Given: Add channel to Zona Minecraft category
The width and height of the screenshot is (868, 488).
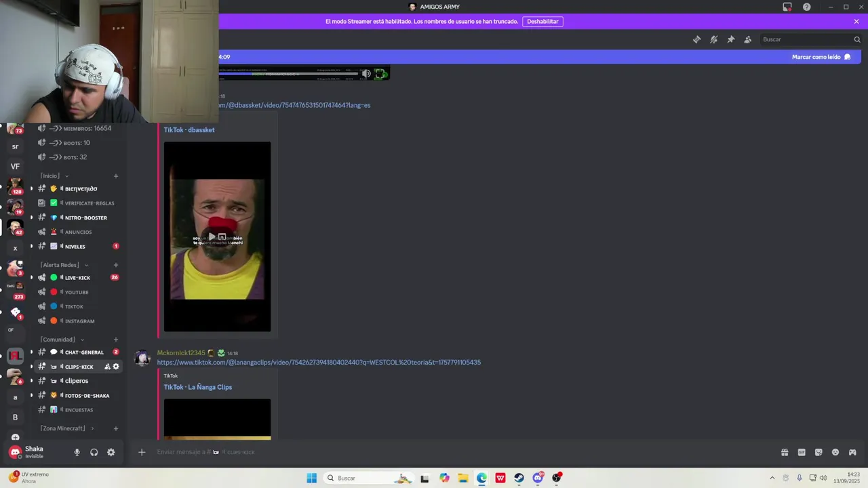Looking at the screenshot, I should [x=116, y=428].
